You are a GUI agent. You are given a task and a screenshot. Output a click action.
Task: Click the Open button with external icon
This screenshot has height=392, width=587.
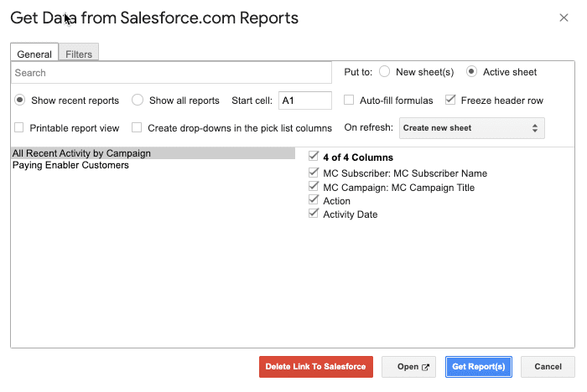408,367
